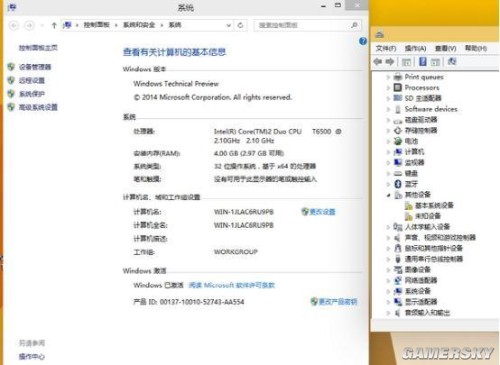The height and width of the screenshot is (365, 500).
Task: Open the blue help question mark in System window
Action: (x=363, y=41)
